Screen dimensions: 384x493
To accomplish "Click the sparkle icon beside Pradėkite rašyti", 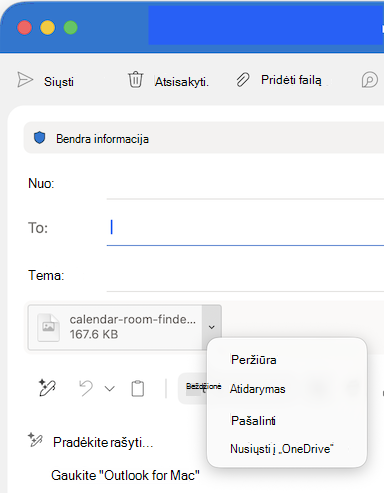I will tap(35, 440).
